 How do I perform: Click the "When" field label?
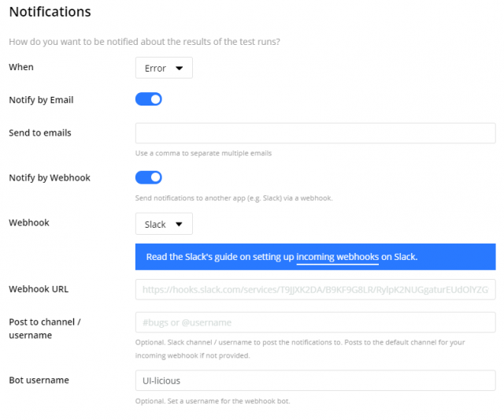(21, 67)
